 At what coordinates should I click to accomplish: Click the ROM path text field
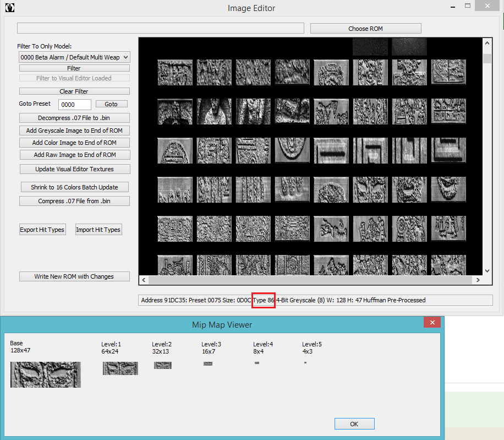161,28
